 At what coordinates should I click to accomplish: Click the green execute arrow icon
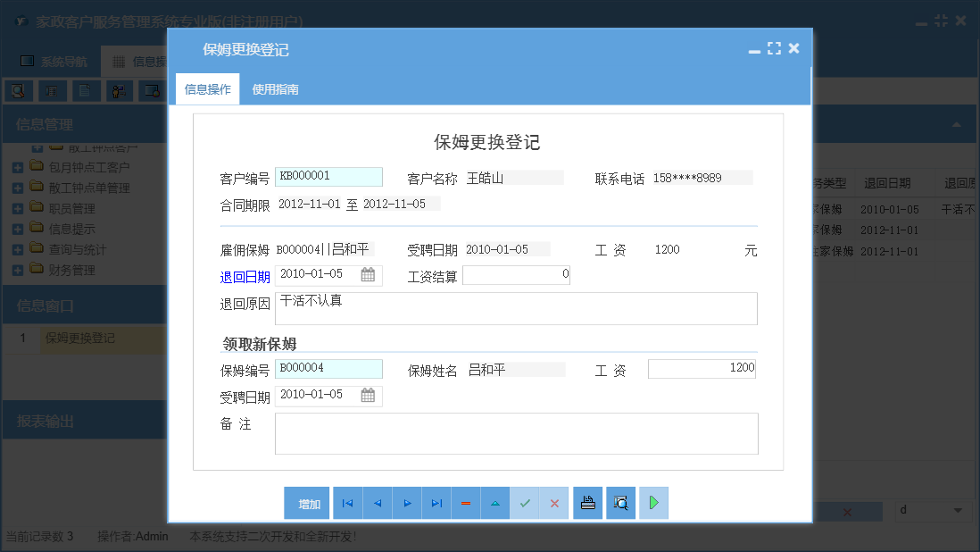tap(652, 503)
